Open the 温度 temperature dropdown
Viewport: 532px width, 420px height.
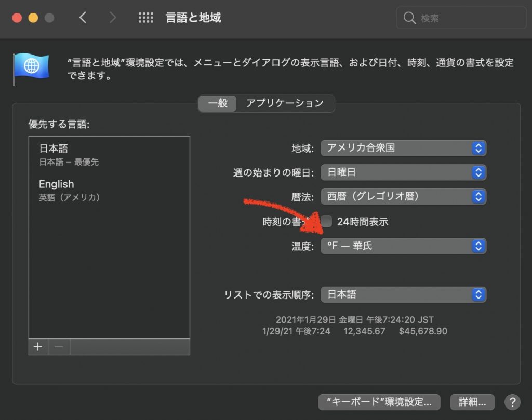[403, 246]
